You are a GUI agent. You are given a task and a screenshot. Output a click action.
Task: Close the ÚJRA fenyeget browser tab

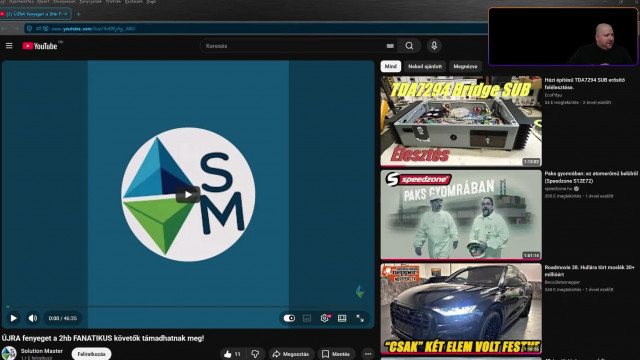[x=66, y=14]
